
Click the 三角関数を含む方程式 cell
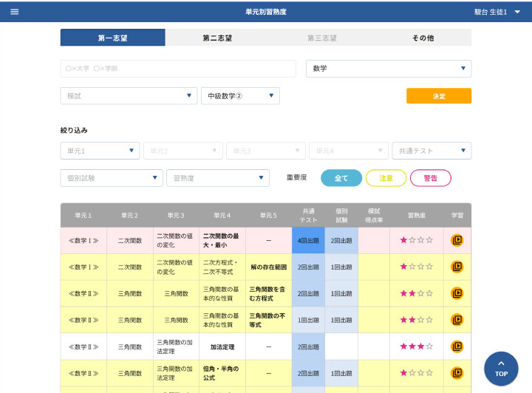[x=269, y=294]
